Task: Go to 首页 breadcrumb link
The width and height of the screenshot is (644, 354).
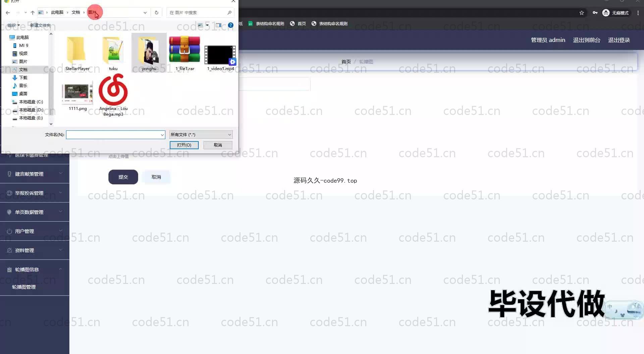Action: 346,62
